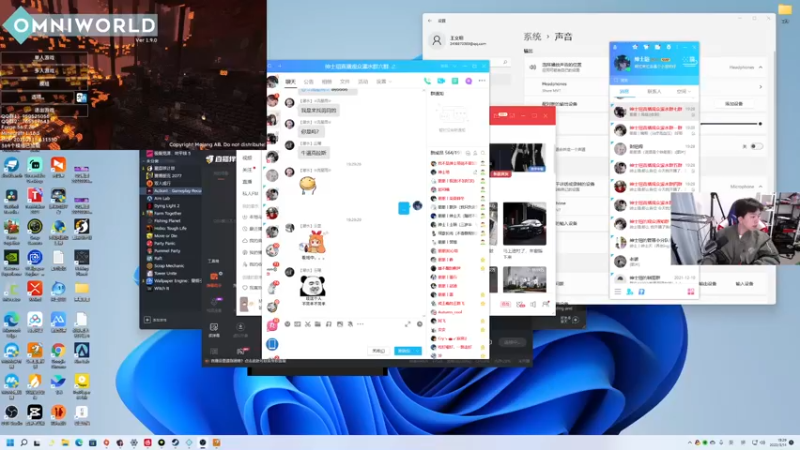Open the main menu icon at QQ panel bottom
The height and width of the screenshot is (450, 800).
point(618,292)
